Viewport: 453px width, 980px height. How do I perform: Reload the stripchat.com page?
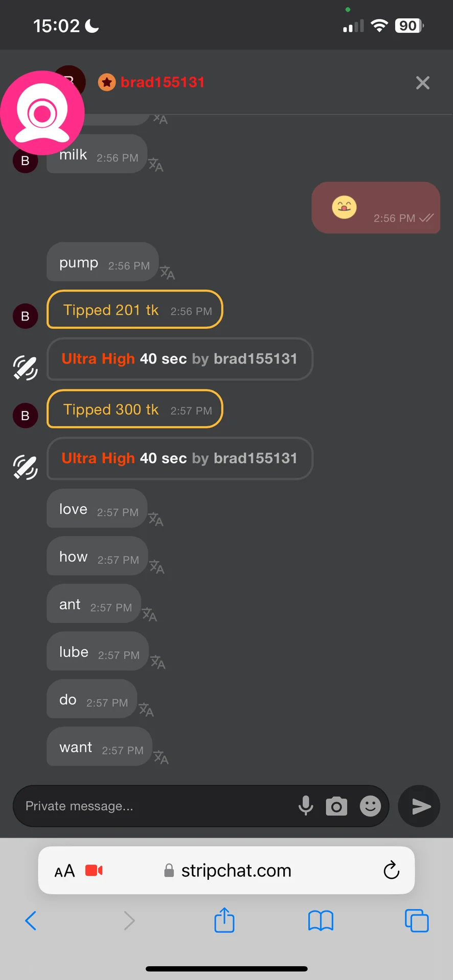tap(391, 870)
